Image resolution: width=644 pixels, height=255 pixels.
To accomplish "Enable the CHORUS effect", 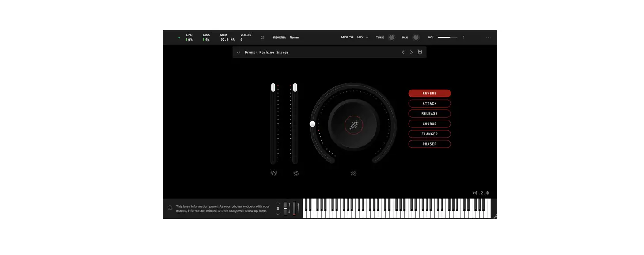I will [x=429, y=124].
